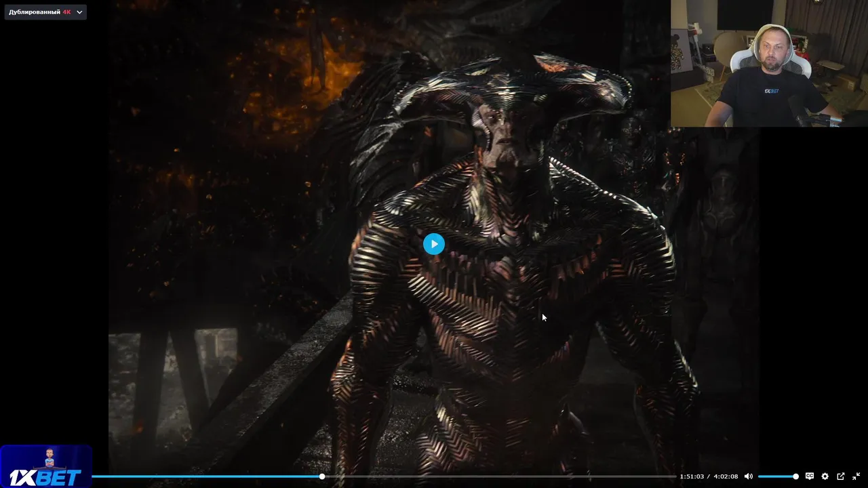Toggle the CC subtitles icon

tap(809, 476)
